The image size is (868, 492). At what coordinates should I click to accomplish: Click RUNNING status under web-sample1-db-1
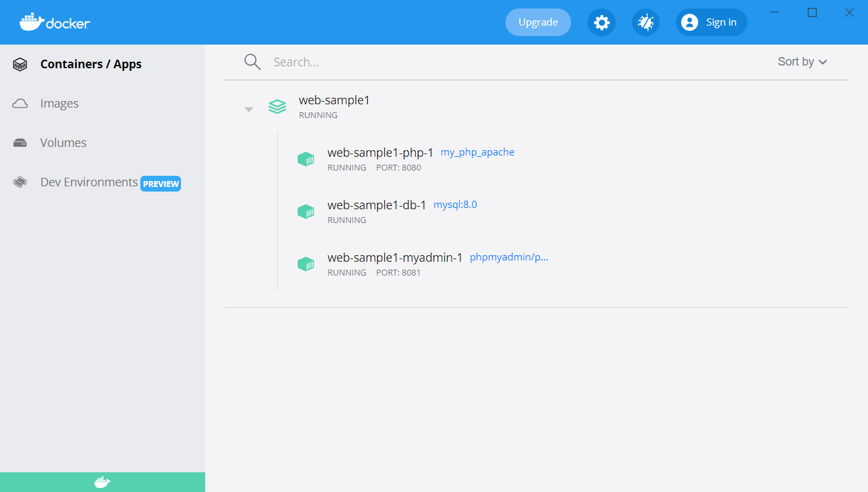(x=347, y=220)
